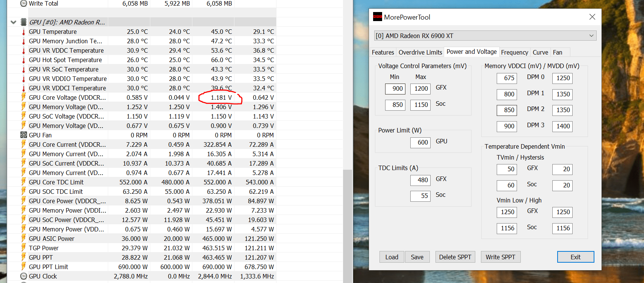The image size is (644, 283).
Task: Click the GFX maximum voltage field showing 1200
Action: (x=420, y=88)
